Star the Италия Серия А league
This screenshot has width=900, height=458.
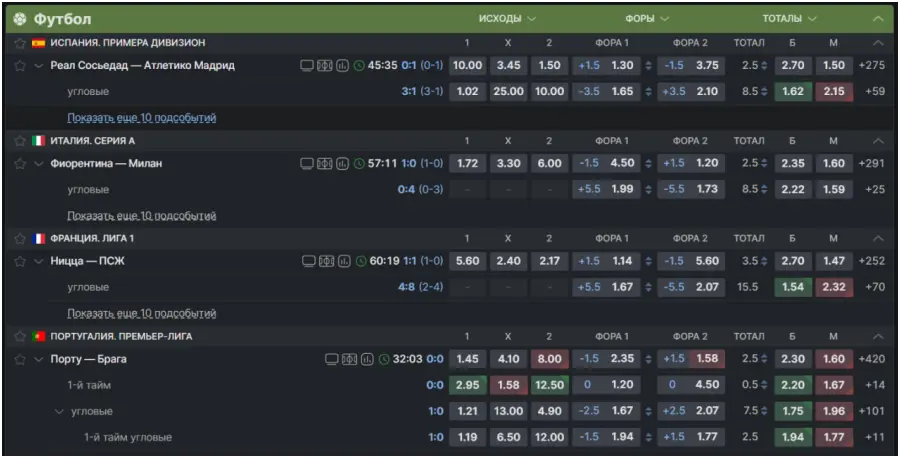[20, 141]
